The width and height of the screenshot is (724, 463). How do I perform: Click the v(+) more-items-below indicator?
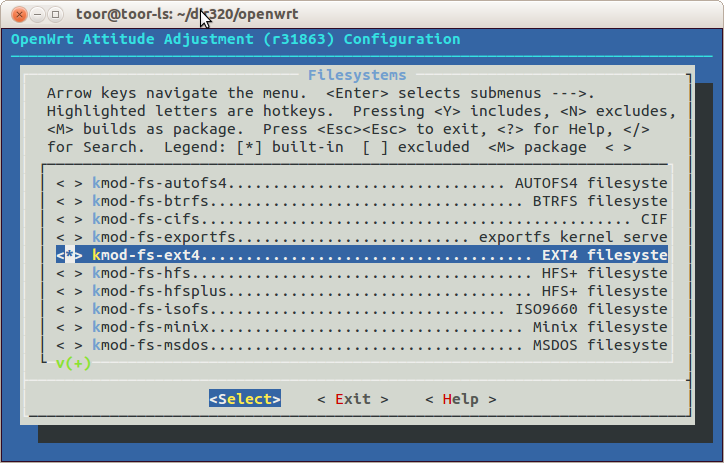point(73,364)
